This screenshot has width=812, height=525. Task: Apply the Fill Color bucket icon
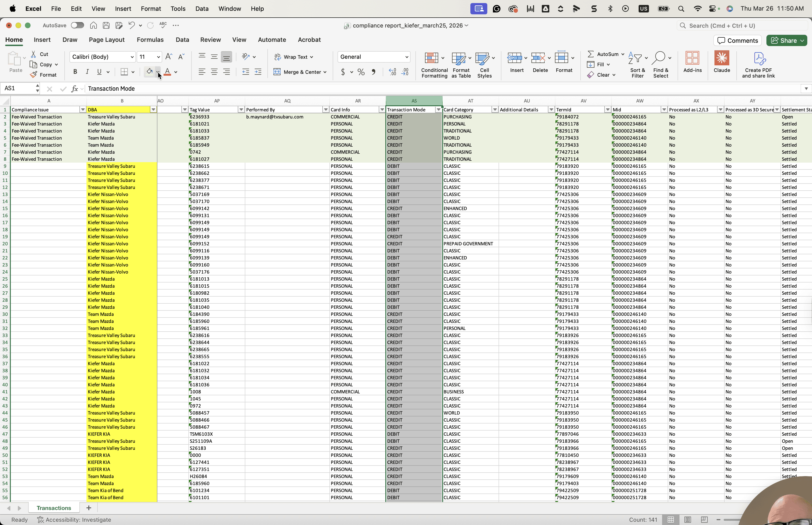149,72
